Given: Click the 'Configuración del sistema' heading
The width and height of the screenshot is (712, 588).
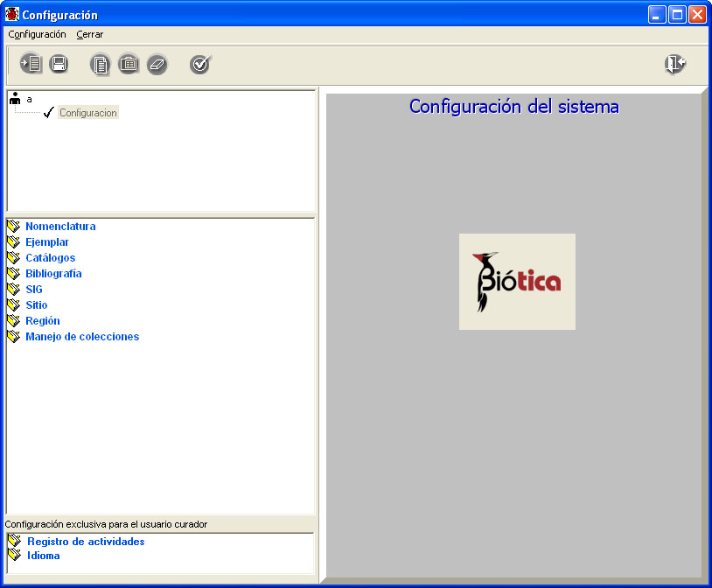Looking at the screenshot, I should pyautogui.click(x=514, y=107).
